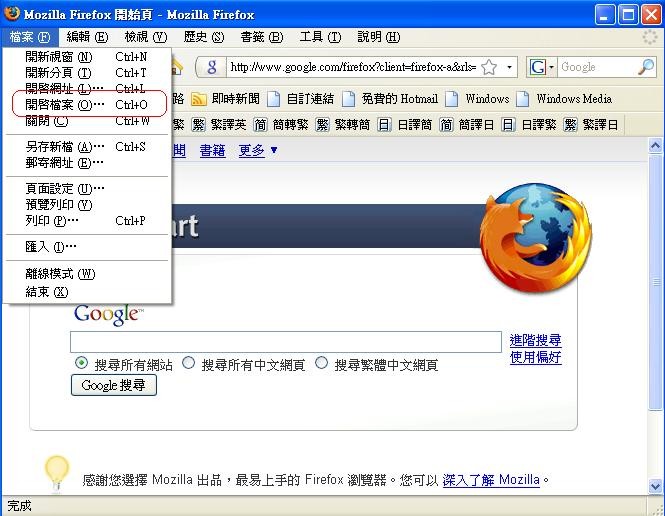This screenshot has height=516, width=665.
Task: Click the 日譯繁 translate bookmarklet
Action: (x=529, y=125)
